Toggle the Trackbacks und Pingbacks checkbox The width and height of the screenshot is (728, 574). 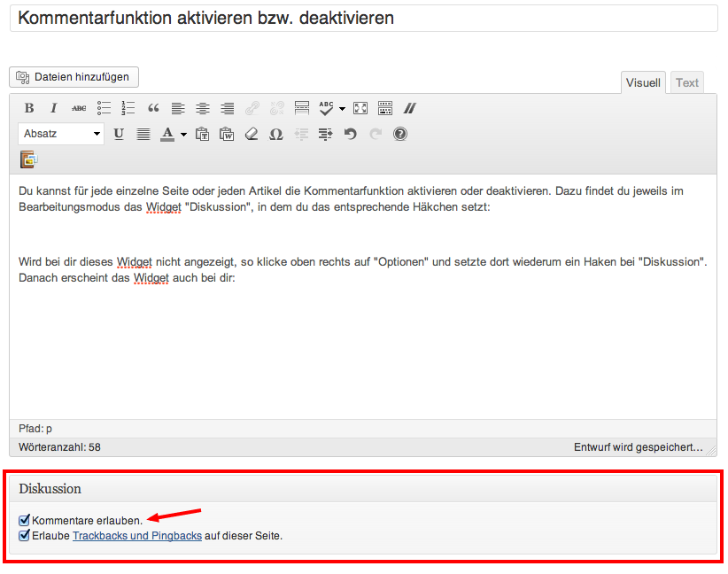(25, 535)
